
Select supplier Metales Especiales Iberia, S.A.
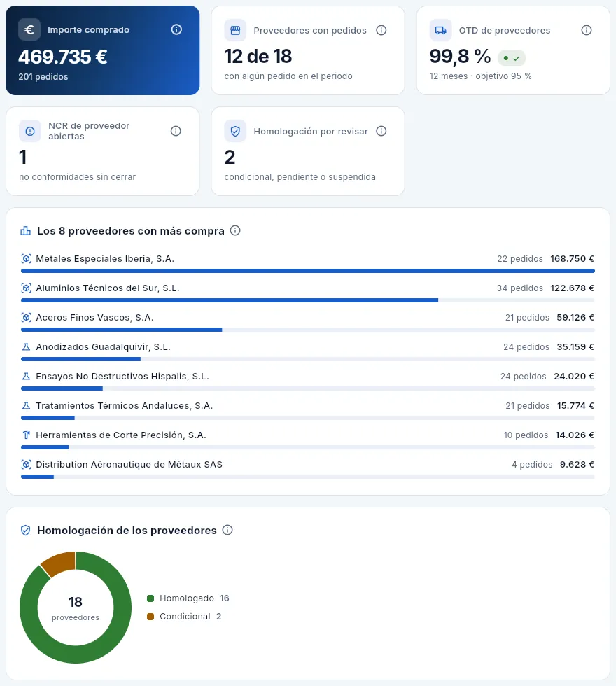click(x=105, y=258)
